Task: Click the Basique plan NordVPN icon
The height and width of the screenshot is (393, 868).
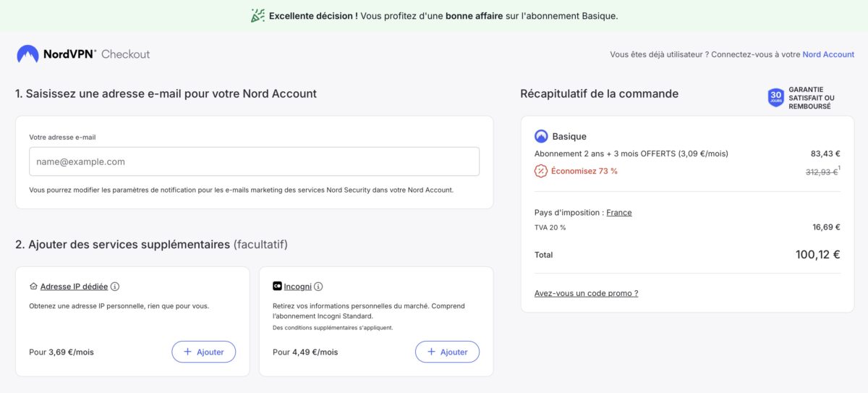Action: tap(541, 136)
